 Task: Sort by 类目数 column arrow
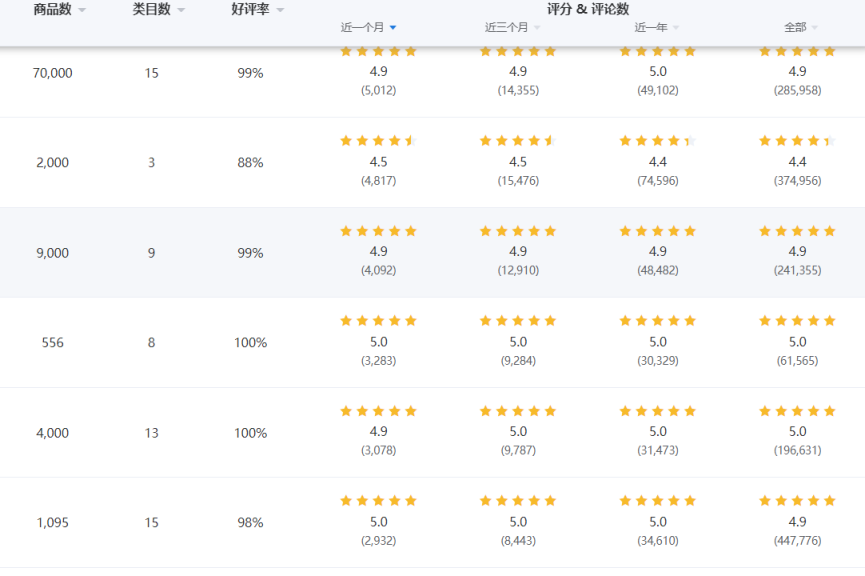point(181,10)
